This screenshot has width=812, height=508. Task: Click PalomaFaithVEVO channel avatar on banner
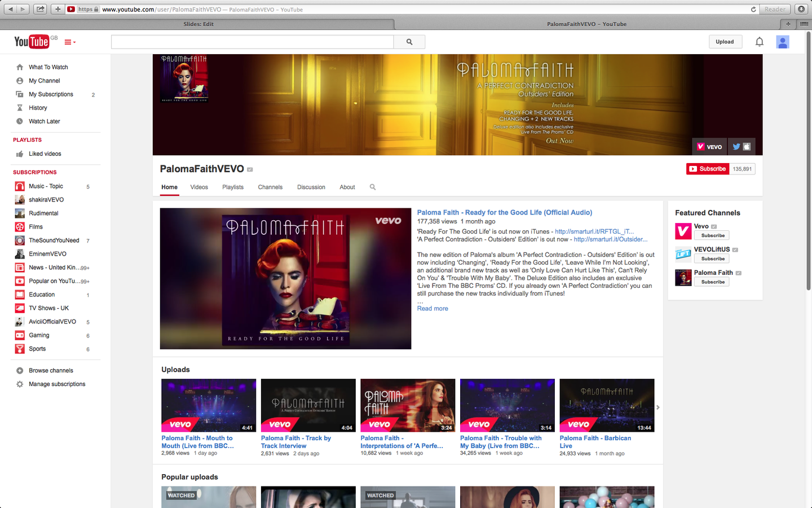[x=185, y=78]
